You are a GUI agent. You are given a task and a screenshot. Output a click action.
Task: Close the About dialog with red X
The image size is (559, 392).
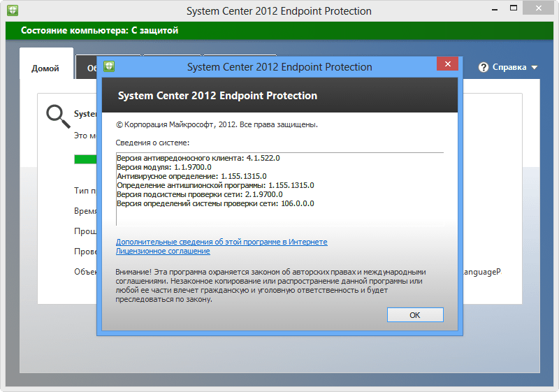(447, 64)
